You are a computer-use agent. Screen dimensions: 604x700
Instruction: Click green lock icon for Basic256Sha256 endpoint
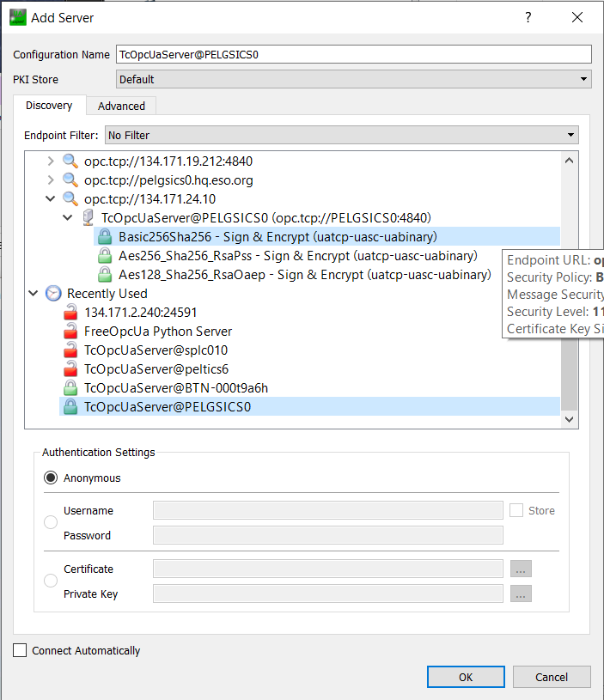coord(105,237)
